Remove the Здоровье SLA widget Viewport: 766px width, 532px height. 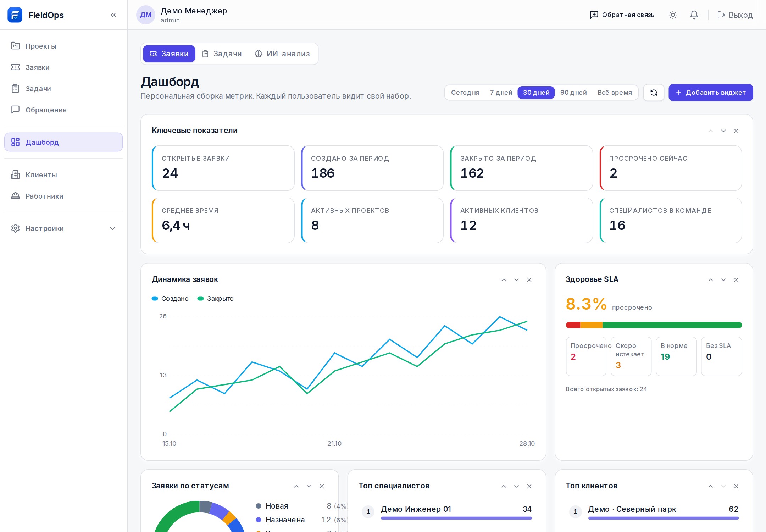[x=736, y=280]
